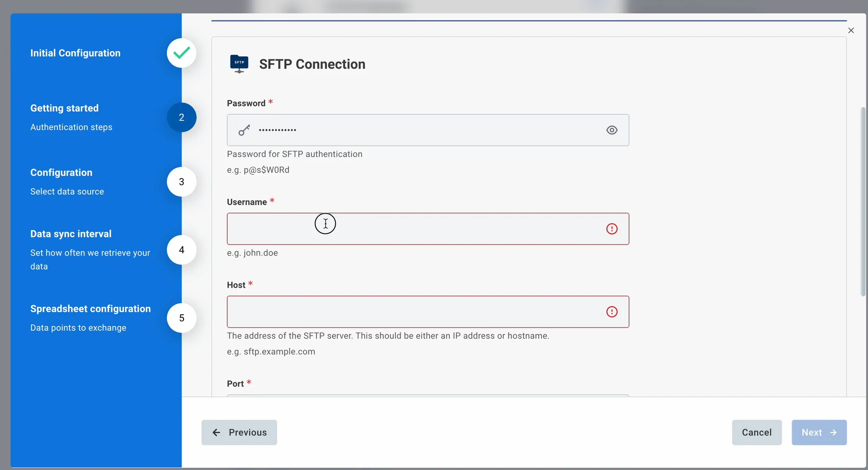Viewport: 868px width, 470px height.
Task: Select step 4 circle, Data sync interval
Action: [181, 250]
